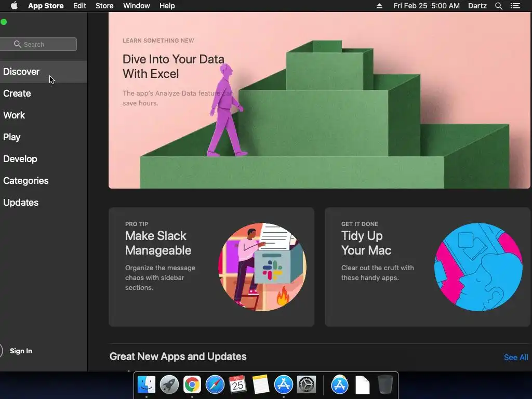This screenshot has height=399, width=532.
Task: Select Play in the sidebar
Action: coord(44,137)
